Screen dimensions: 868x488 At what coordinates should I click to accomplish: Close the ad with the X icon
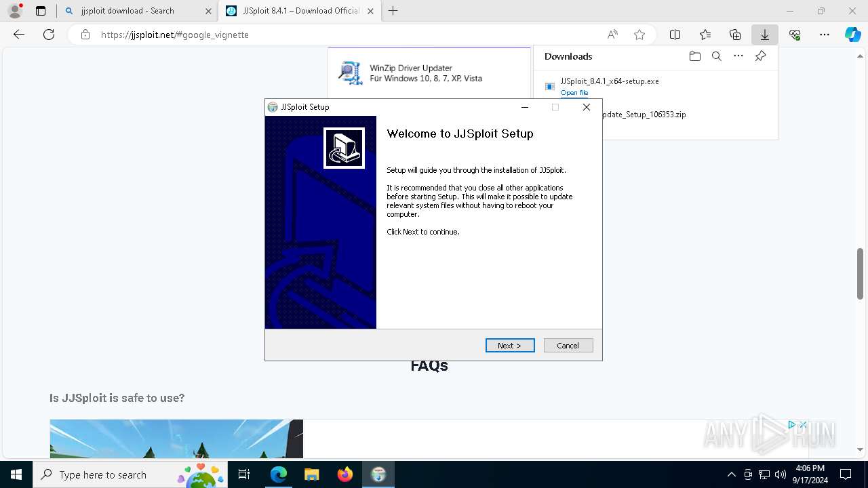(x=804, y=425)
